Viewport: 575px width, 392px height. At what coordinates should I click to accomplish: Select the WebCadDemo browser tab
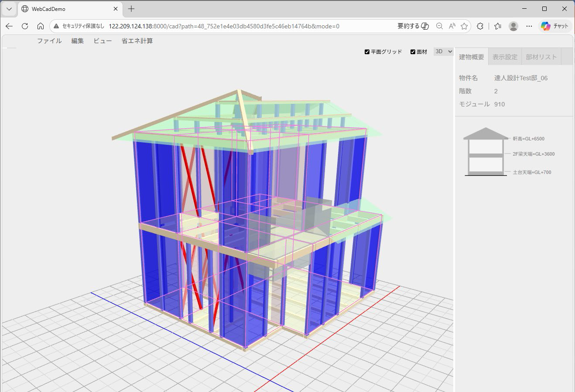[70, 9]
